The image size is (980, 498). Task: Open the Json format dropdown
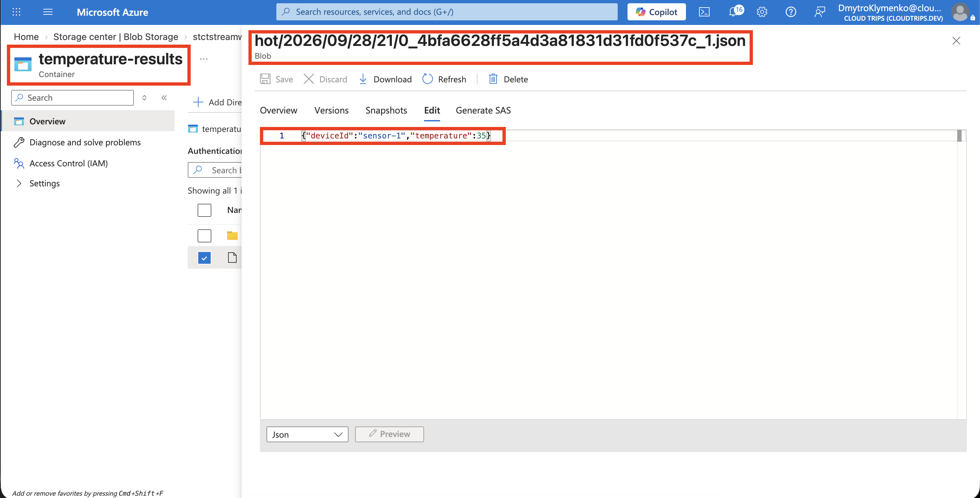point(308,434)
